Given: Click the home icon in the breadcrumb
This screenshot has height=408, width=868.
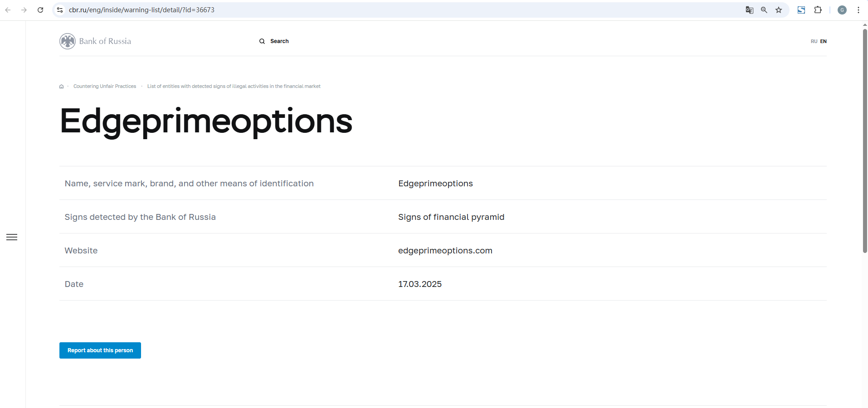Looking at the screenshot, I should (62, 87).
